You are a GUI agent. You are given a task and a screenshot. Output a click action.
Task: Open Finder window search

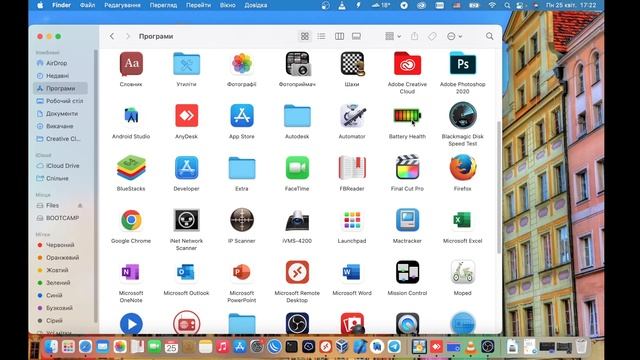tap(489, 36)
